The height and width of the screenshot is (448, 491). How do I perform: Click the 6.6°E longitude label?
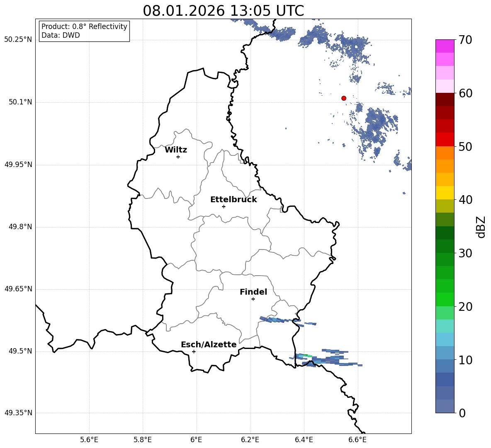point(357,440)
